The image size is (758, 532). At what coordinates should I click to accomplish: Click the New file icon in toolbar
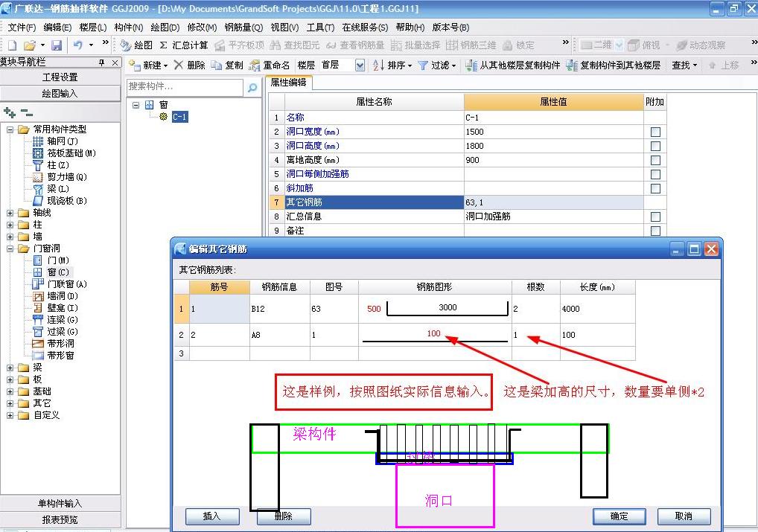(x=13, y=45)
